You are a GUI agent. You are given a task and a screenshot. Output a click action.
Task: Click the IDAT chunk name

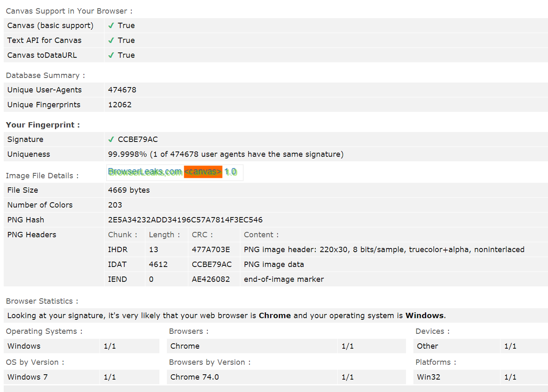tap(117, 264)
